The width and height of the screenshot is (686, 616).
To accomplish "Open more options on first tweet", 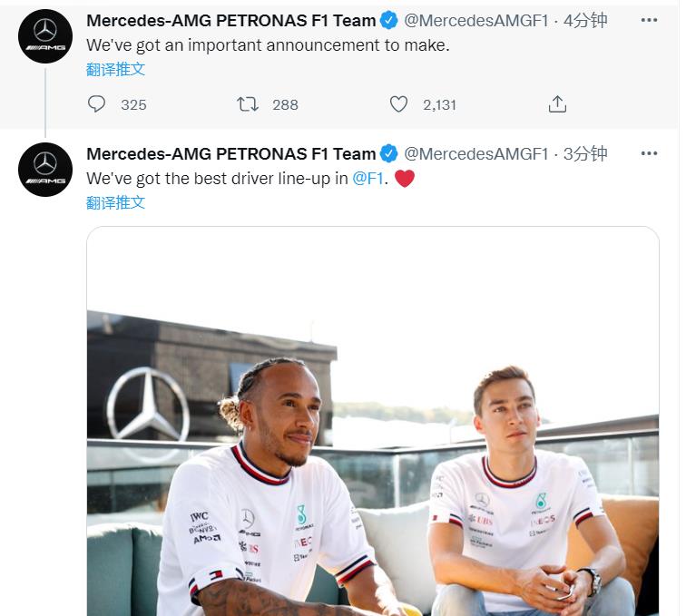I will (650, 20).
